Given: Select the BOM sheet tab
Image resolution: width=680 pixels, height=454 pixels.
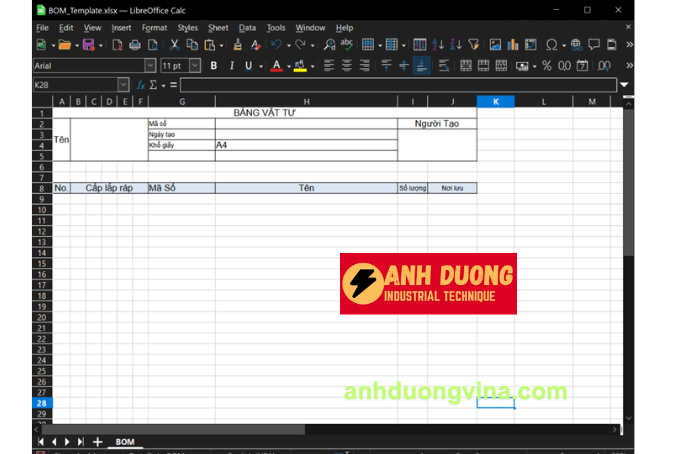Looking at the screenshot, I should pyautogui.click(x=125, y=441).
